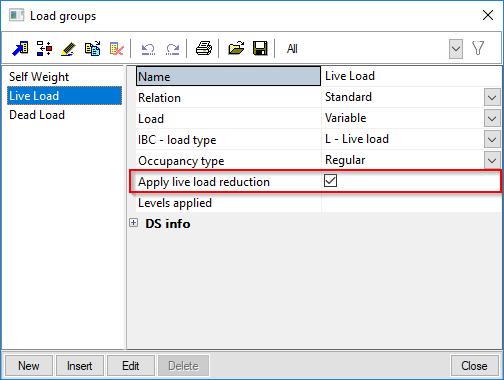
Task: Click the insert-before toolbar icon with red and blue squares
Action: pyautogui.click(x=44, y=49)
